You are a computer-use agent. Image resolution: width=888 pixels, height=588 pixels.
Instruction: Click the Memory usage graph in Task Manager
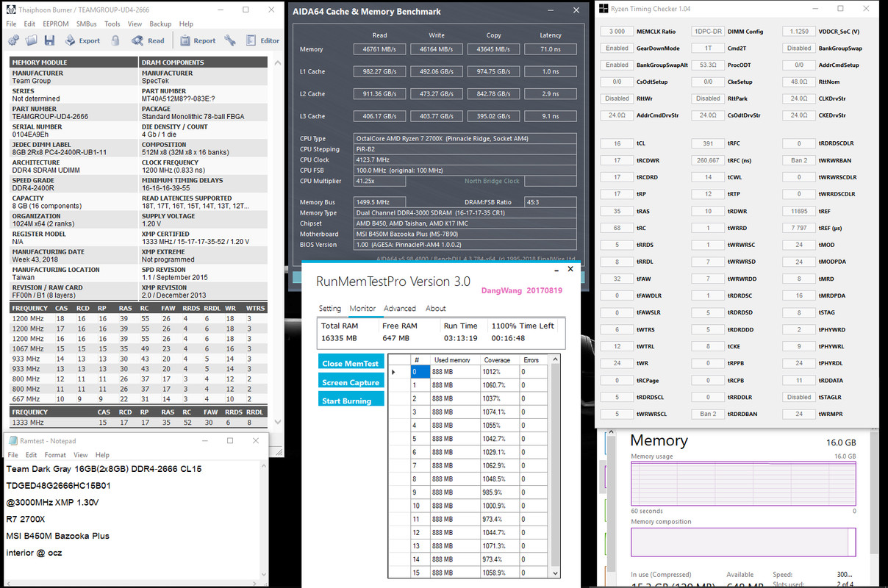[x=743, y=484]
